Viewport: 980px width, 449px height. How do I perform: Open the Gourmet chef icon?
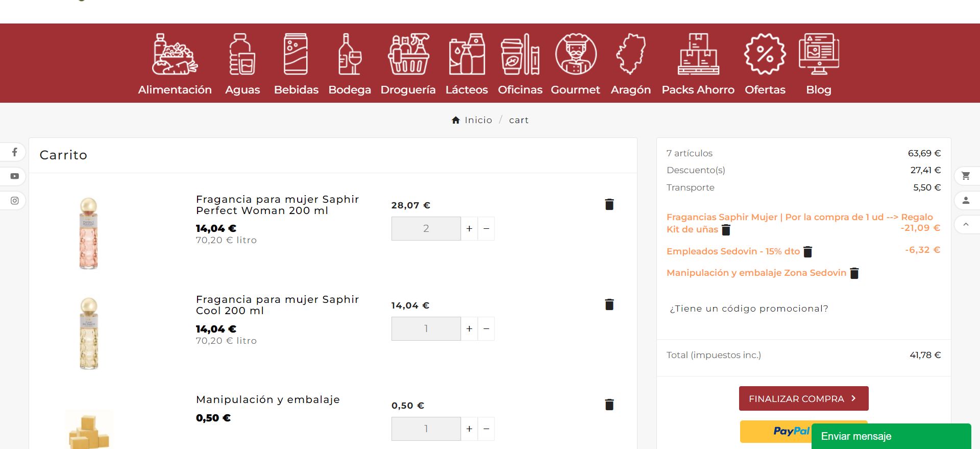tap(576, 54)
